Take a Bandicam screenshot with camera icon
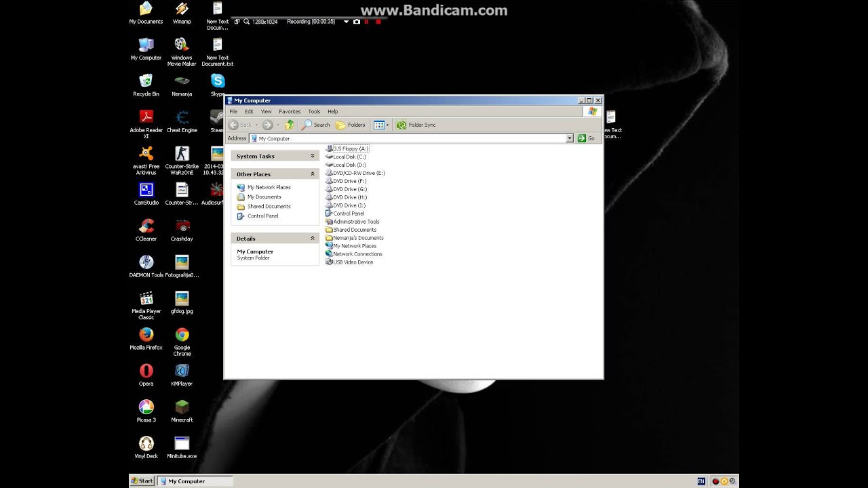 point(357,22)
